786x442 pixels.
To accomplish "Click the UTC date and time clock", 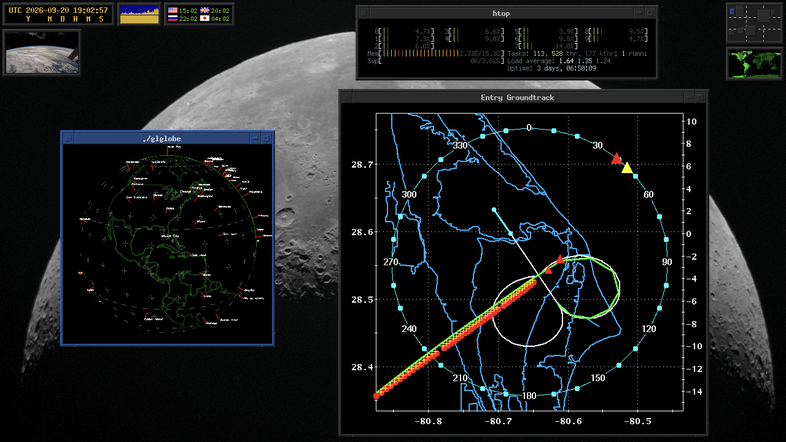I will pos(58,14).
